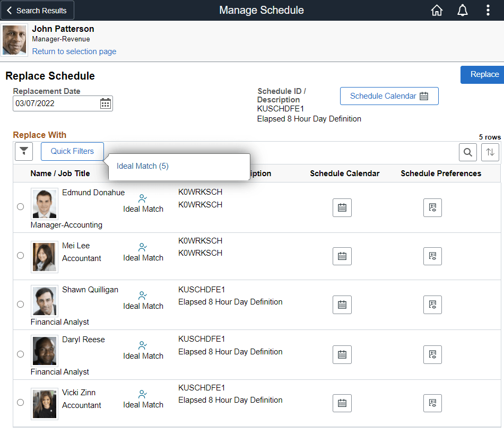Choose Daryl Reese as the replacement
Viewport: 504px width, 443px height.
click(20, 354)
